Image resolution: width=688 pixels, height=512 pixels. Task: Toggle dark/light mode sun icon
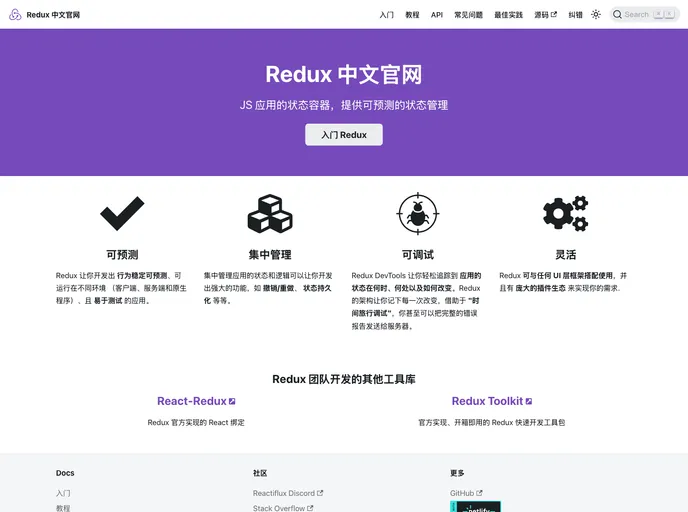click(596, 14)
